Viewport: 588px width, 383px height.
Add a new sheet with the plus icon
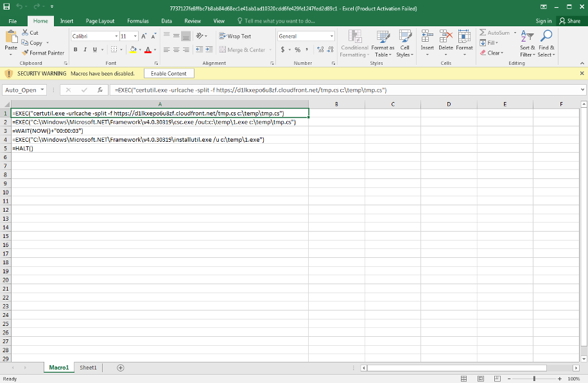point(121,368)
